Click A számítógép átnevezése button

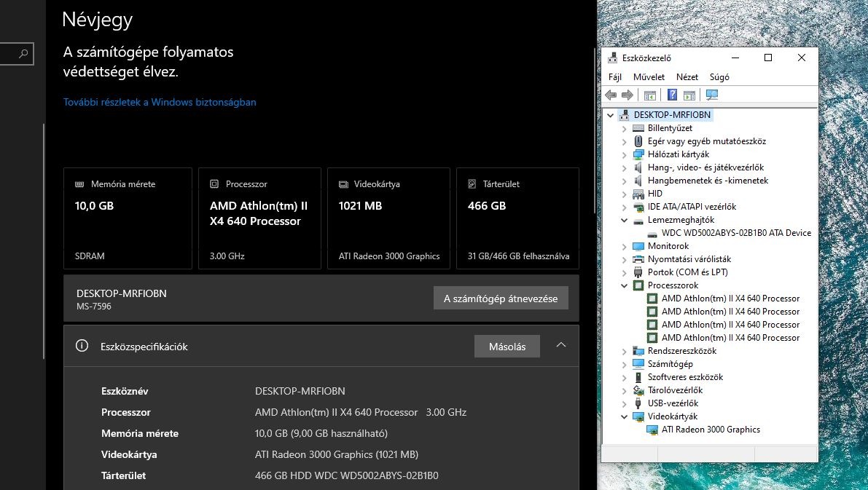(x=501, y=299)
